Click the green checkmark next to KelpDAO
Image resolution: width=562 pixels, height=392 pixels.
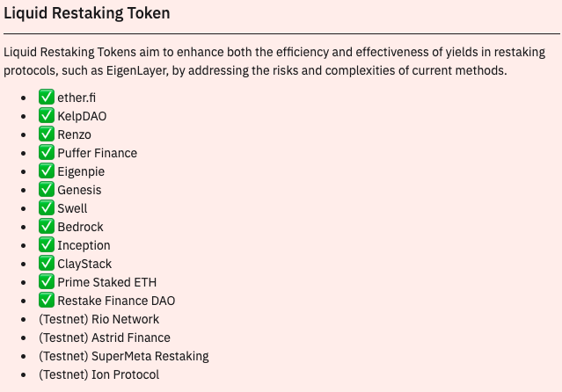pyautogui.click(x=47, y=116)
